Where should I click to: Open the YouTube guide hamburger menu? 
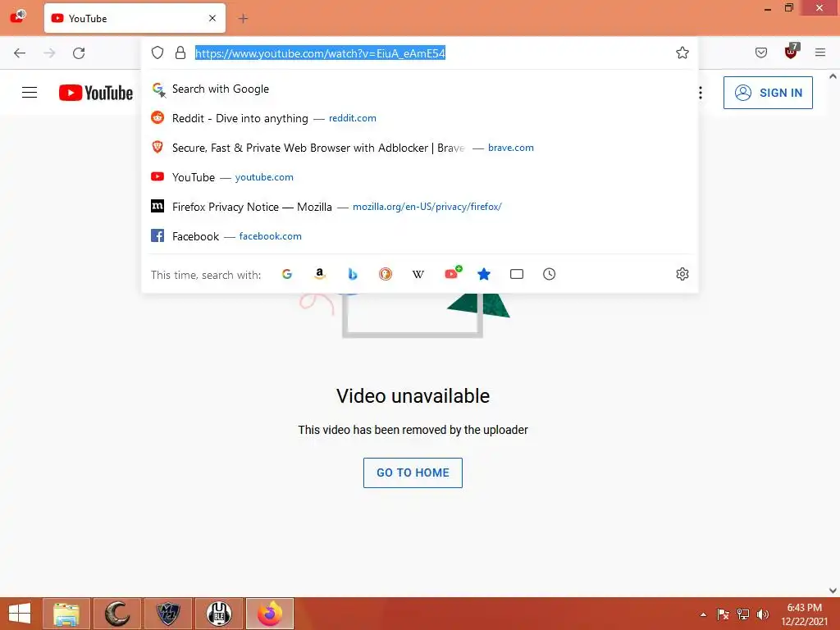(30, 93)
